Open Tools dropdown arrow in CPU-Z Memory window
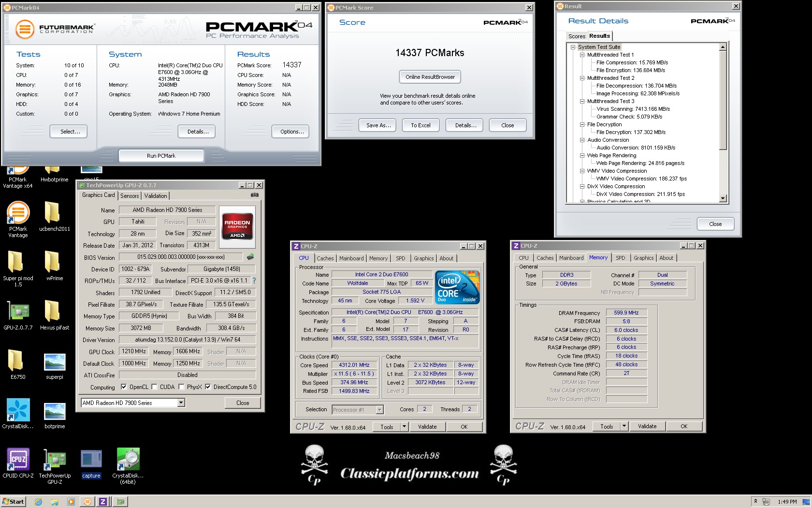 [x=624, y=426]
